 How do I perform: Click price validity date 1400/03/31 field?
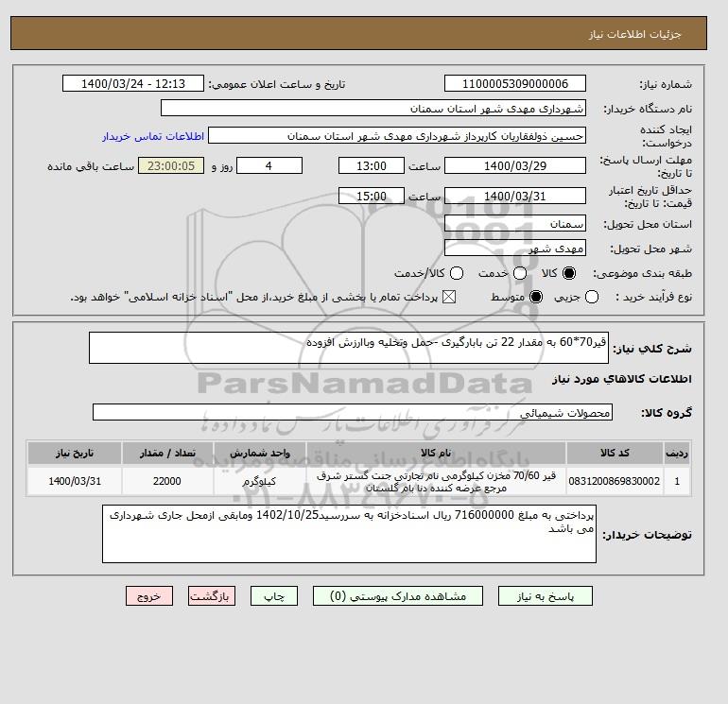(515, 196)
